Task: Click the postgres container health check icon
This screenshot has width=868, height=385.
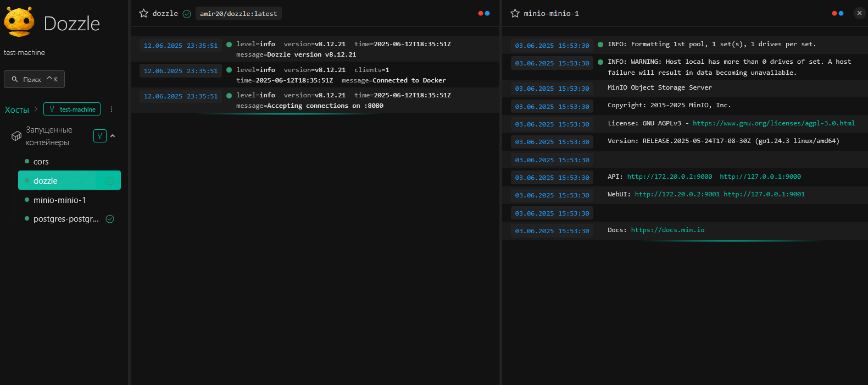Action: click(110, 219)
